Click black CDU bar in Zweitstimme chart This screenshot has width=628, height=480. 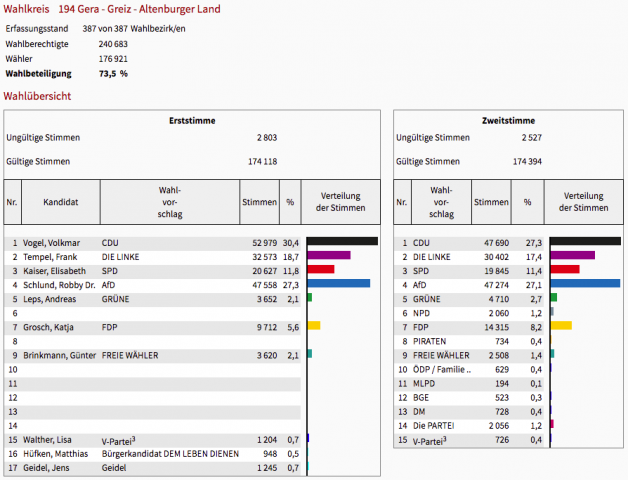point(586,241)
